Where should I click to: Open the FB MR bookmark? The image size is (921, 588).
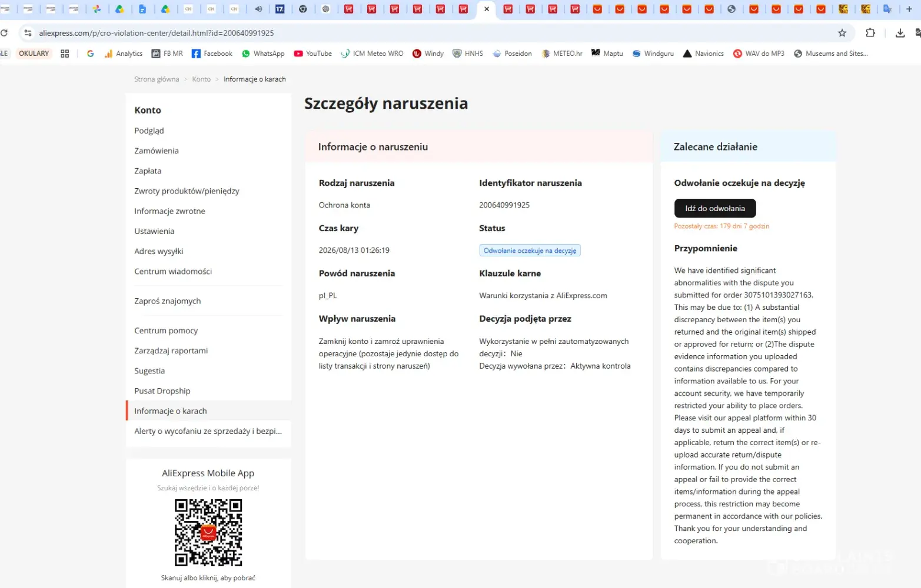[167, 54]
